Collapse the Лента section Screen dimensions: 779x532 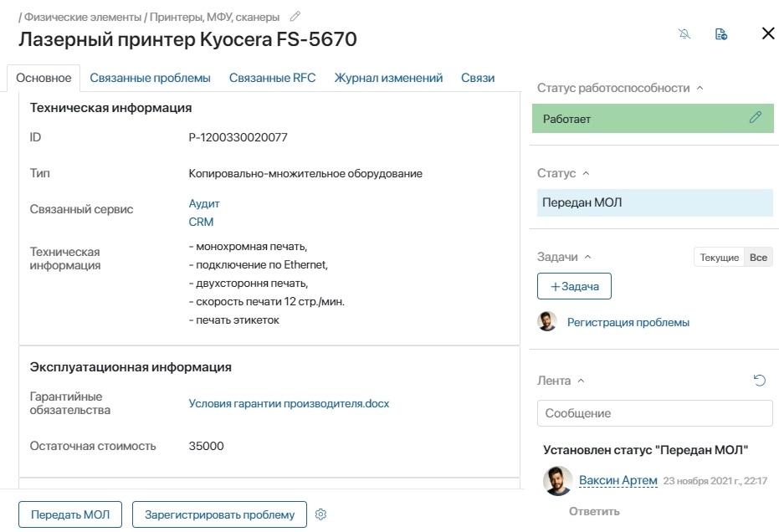click(581, 381)
